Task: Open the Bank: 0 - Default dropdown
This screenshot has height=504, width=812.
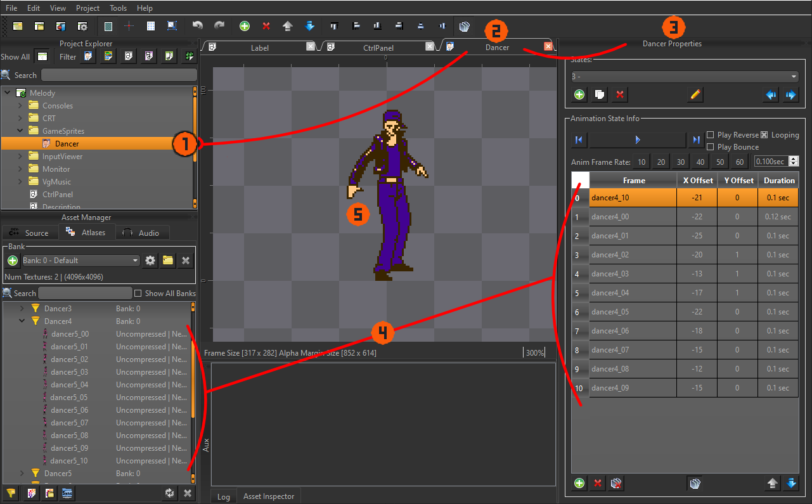Action: pos(81,261)
